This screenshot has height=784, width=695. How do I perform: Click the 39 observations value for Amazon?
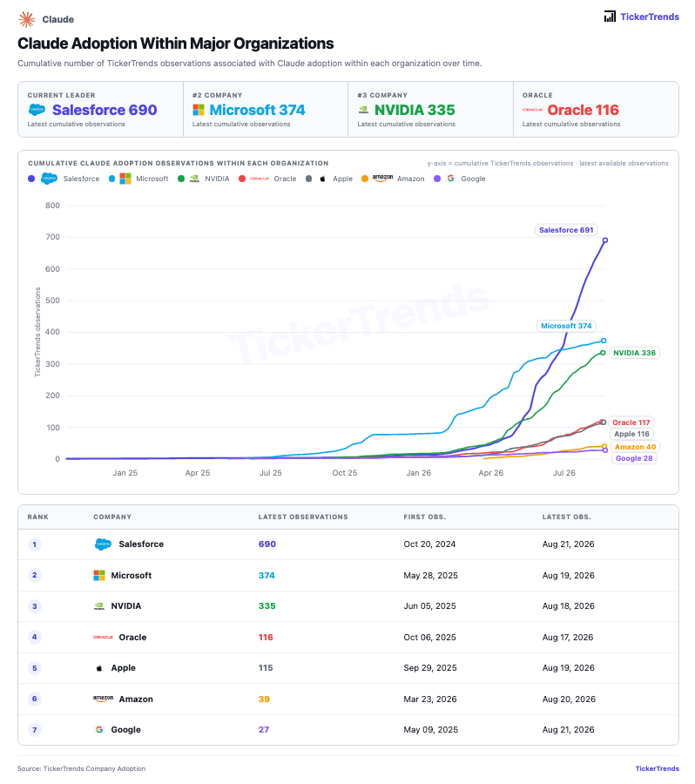click(264, 699)
